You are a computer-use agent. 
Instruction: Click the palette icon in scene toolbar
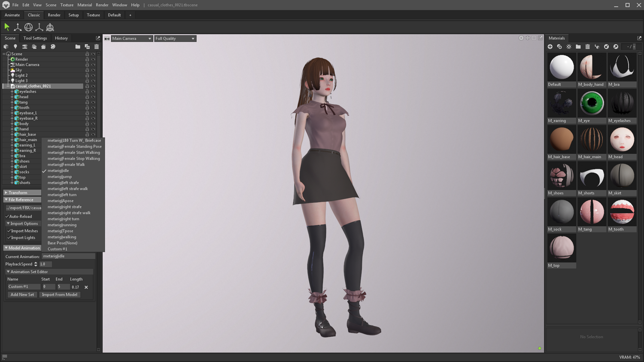[x=53, y=47]
